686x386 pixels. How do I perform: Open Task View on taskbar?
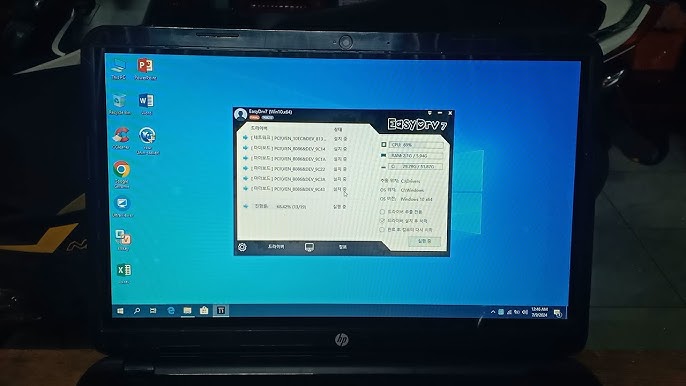click(x=153, y=311)
